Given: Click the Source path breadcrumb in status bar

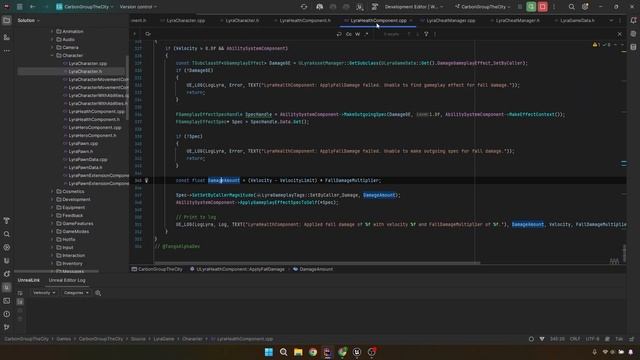Looking at the screenshot, I should pyautogui.click(x=138, y=339).
